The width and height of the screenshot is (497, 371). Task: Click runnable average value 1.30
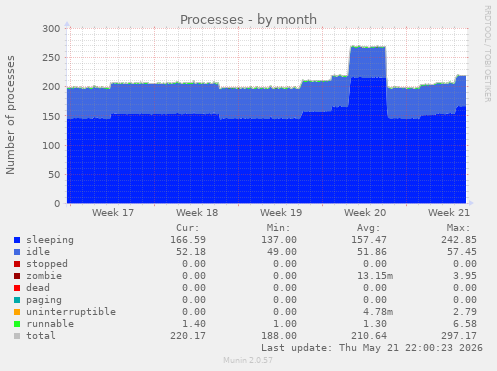coord(375,324)
